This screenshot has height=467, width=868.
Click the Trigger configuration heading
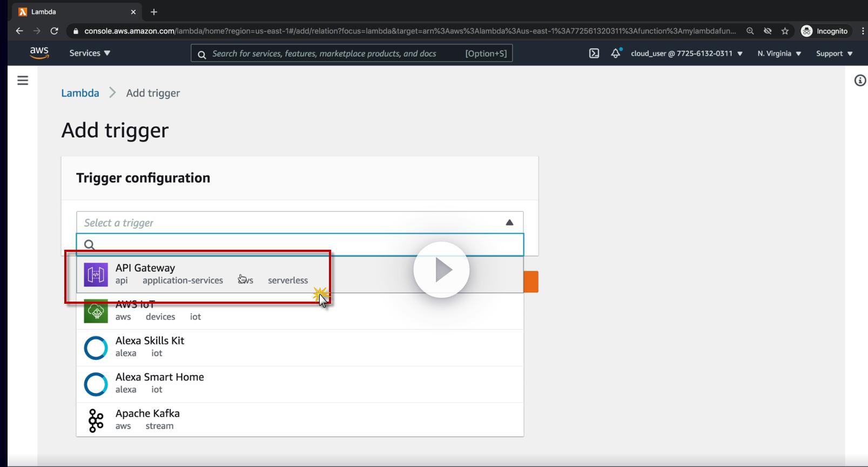click(143, 178)
